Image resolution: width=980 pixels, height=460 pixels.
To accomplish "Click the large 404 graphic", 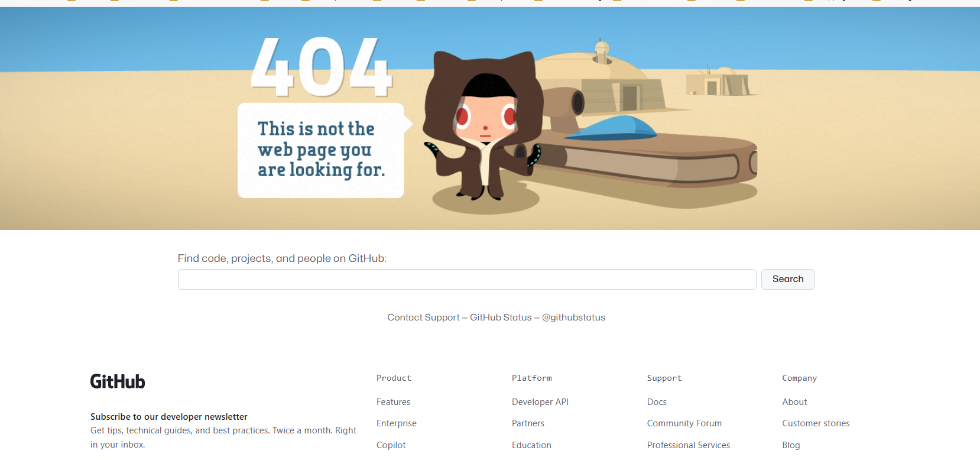I will (x=322, y=66).
